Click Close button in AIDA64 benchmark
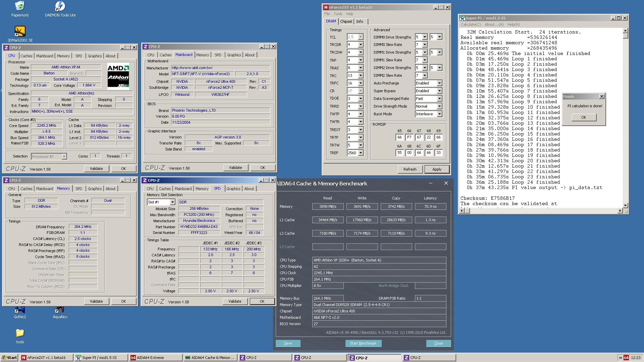 point(438,343)
